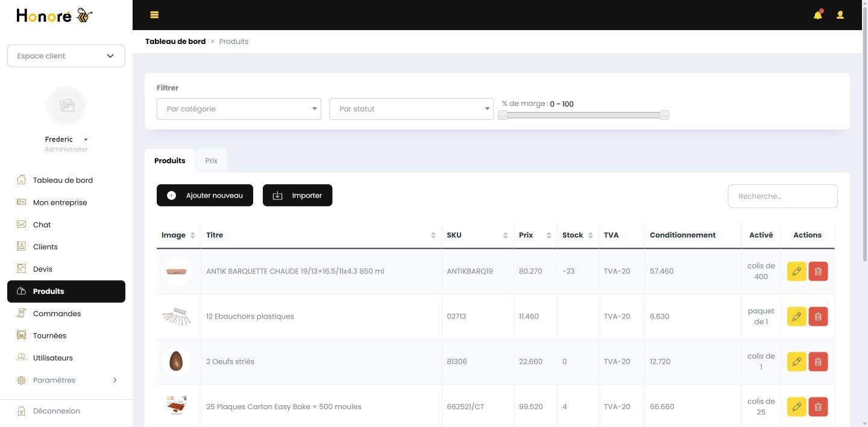
Task: Open the Par catégorie filter dropdown
Action: pos(239,109)
